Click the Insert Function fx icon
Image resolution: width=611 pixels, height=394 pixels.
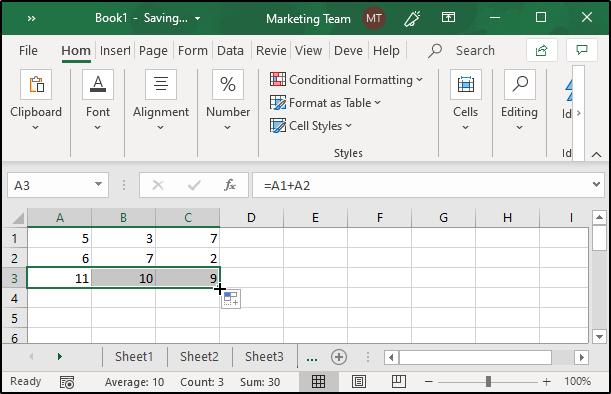(x=230, y=185)
